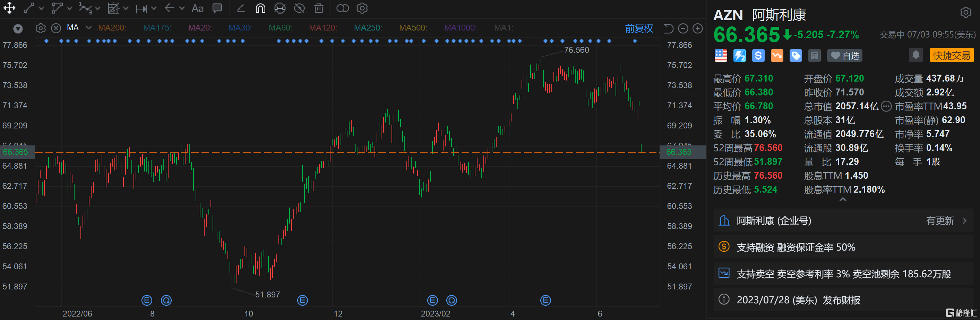Open the MA indicator dropdown
980x320 pixels.
[x=89, y=28]
